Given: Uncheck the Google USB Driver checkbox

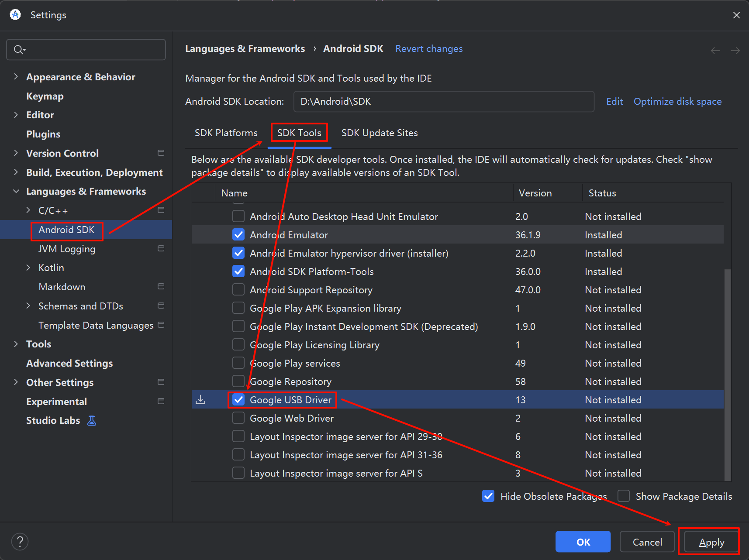Looking at the screenshot, I should 238,399.
